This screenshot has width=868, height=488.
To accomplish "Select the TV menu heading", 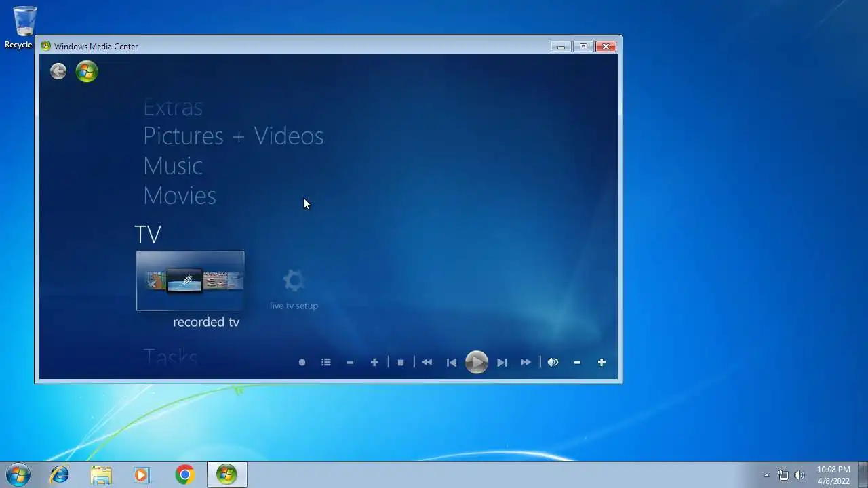I will pos(148,235).
